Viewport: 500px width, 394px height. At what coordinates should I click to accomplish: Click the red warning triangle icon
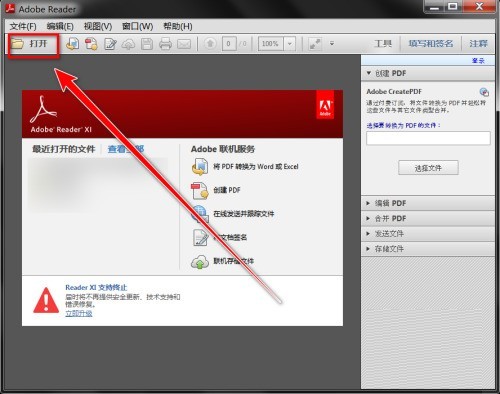pyautogui.click(x=46, y=300)
